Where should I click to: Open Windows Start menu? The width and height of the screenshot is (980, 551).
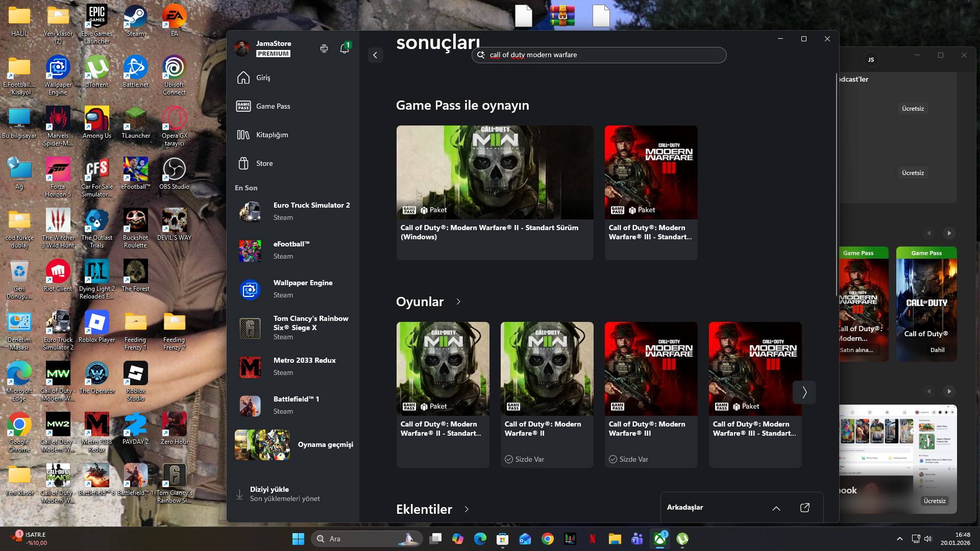click(x=298, y=539)
